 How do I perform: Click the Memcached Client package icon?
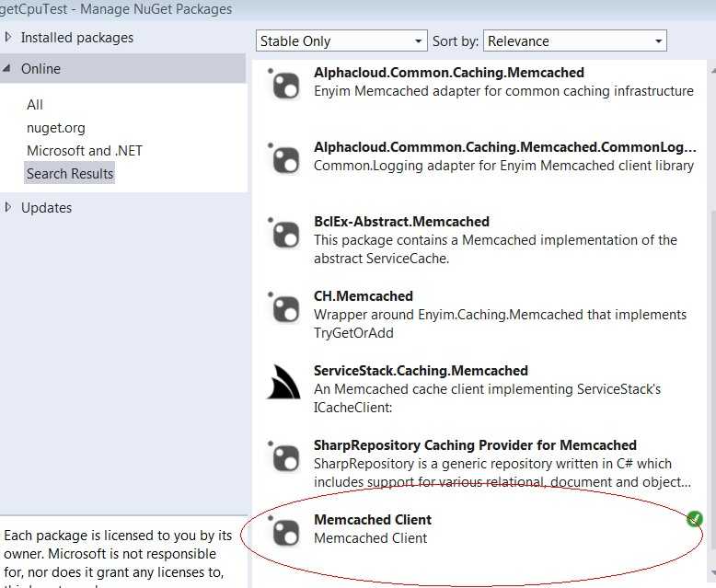coord(285,531)
